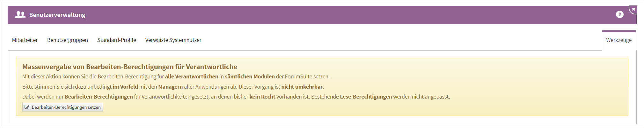The image size is (644, 128).
Task: Click the Massenvergabe von Bearbeiten-Berechtigungen heading
Action: coord(130,67)
